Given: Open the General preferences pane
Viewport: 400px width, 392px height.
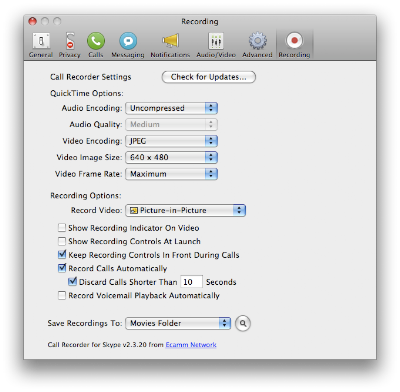Looking at the screenshot, I should click(41, 45).
